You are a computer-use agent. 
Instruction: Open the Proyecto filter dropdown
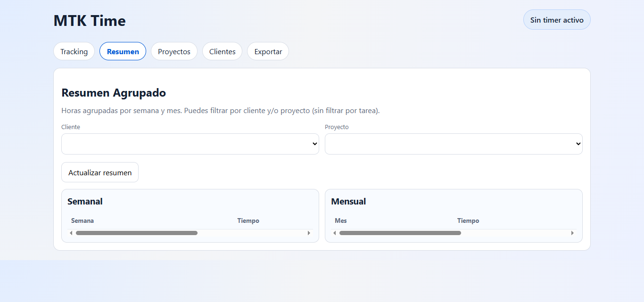[x=453, y=144]
